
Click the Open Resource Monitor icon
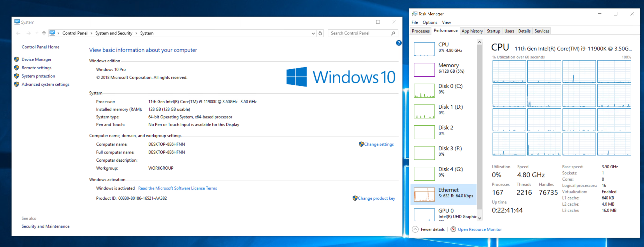(x=453, y=229)
